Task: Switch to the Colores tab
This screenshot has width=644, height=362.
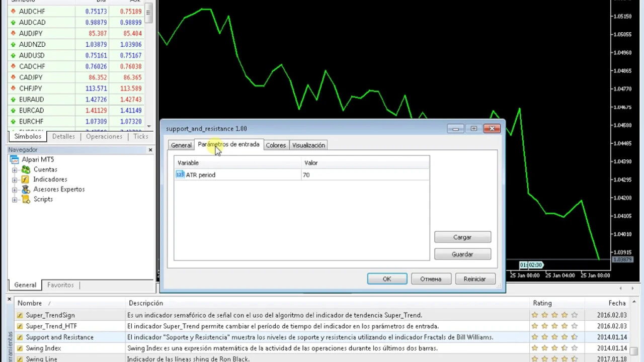Action: (276, 145)
